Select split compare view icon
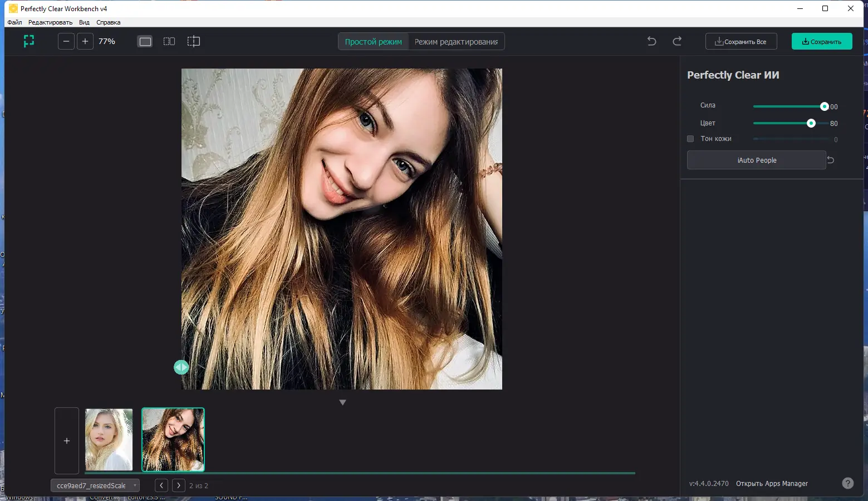Screen dimensions: 868x501 [x=193, y=41]
